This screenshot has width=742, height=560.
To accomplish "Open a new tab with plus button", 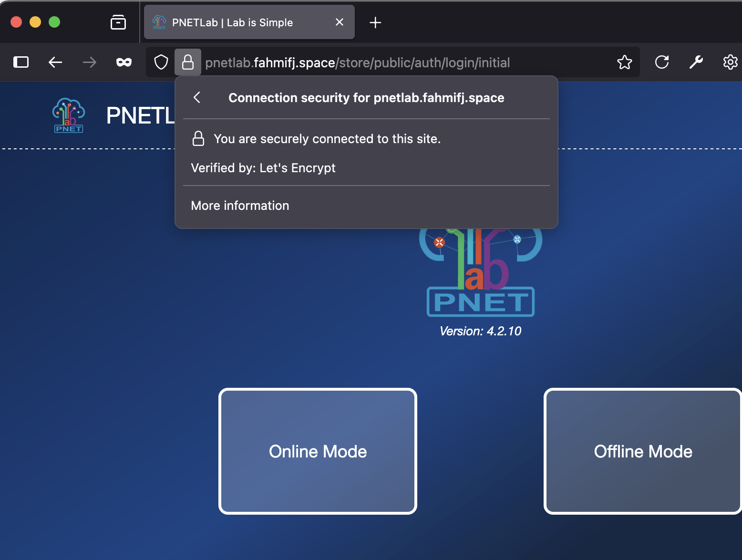I will point(375,22).
